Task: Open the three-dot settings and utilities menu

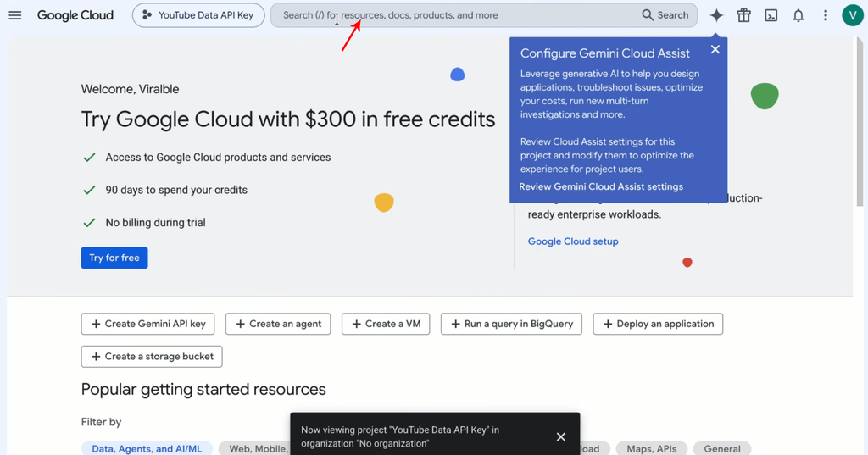Action: (x=826, y=15)
